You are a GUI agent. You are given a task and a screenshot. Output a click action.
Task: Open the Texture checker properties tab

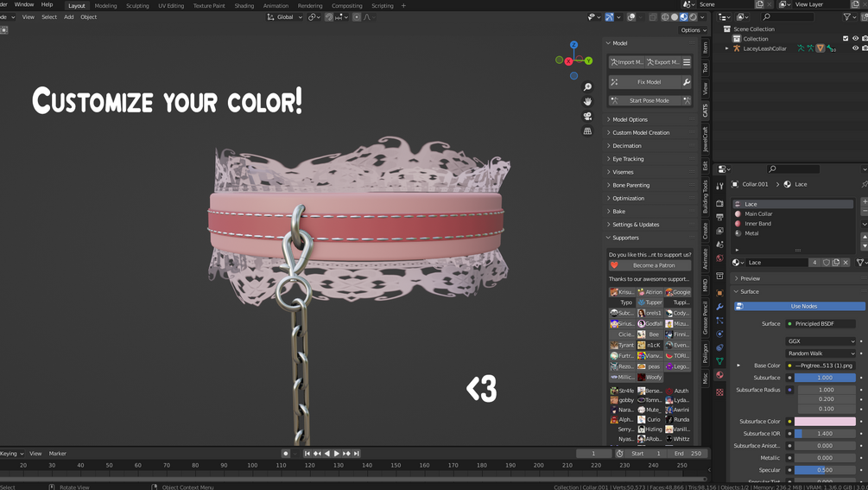(719, 392)
